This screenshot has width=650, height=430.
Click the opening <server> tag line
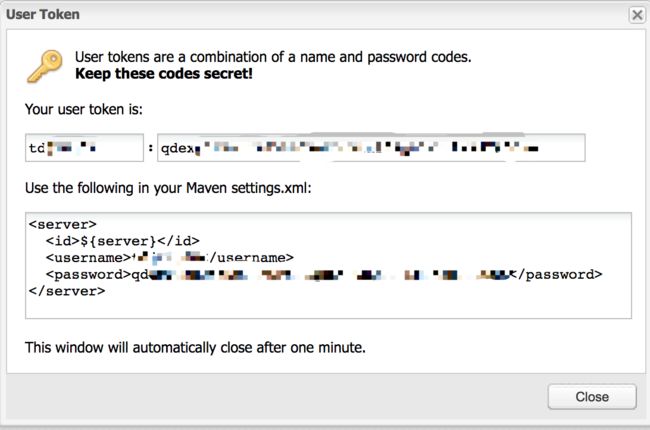(63, 224)
